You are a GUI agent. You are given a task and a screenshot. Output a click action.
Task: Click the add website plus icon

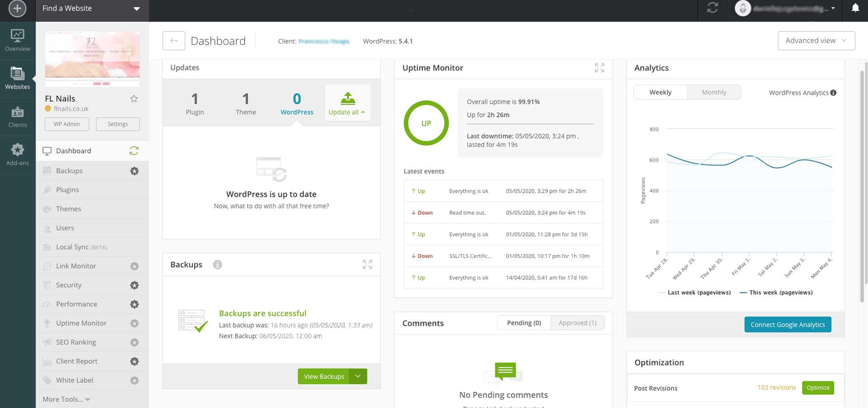point(17,9)
